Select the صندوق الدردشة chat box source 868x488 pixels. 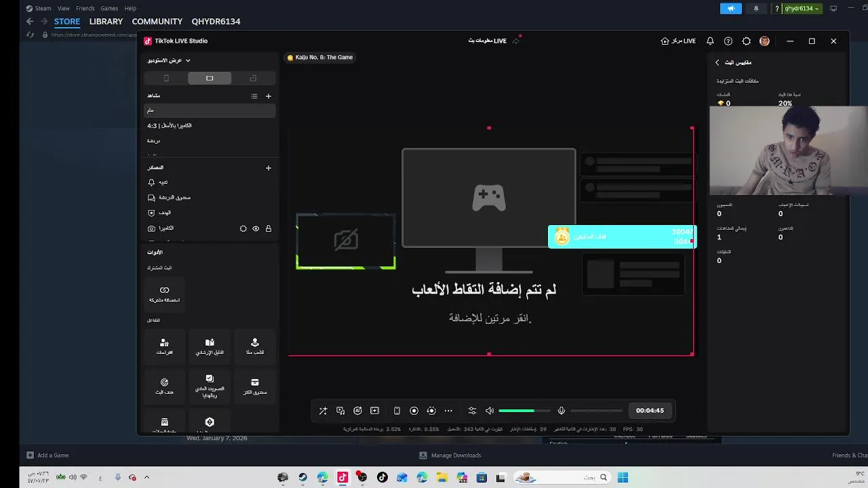coord(210,197)
